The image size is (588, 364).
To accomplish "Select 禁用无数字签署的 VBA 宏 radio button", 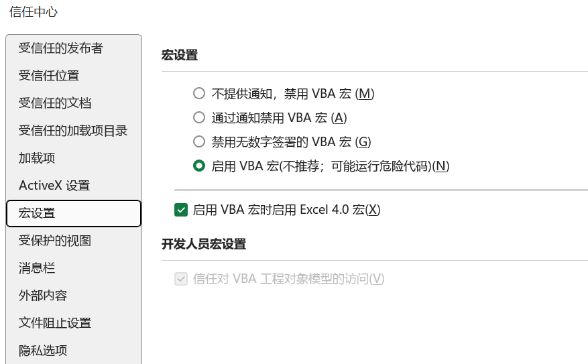I will tap(198, 142).
